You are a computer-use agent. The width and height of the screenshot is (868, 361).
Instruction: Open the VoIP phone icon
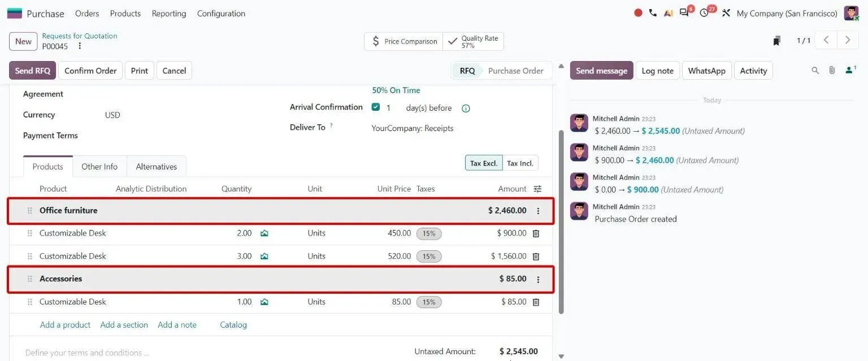pyautogui.click(x=653, y=13)
